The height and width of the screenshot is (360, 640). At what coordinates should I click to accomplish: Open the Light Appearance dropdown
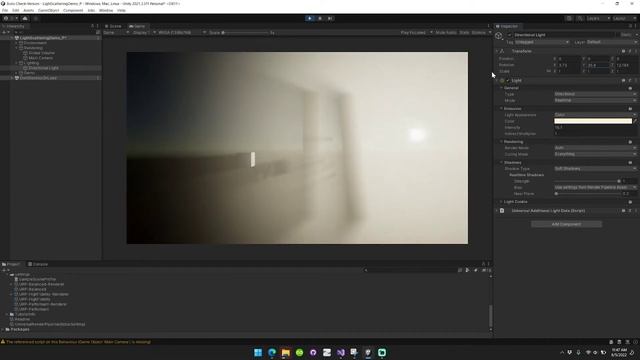click(595, 115)
